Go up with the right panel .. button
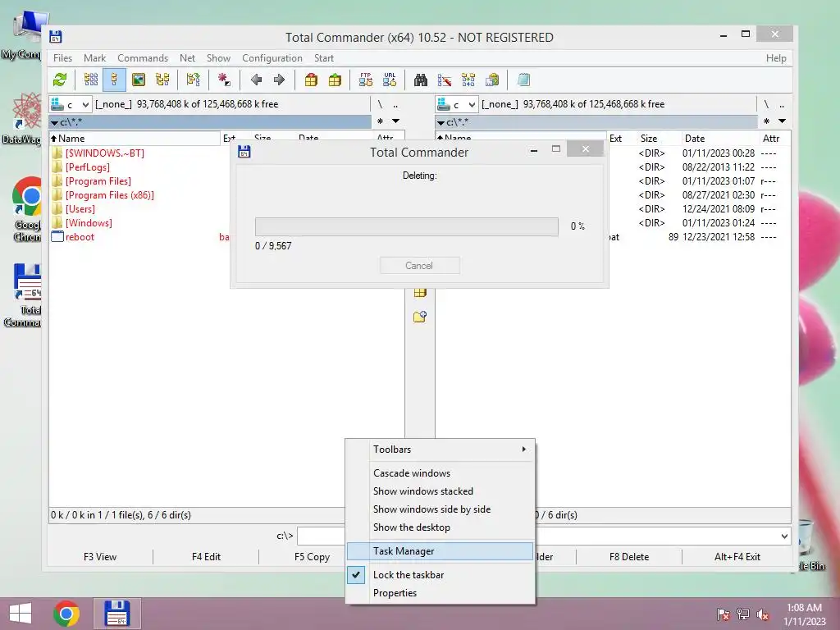The height and width of the screenshot is (630, 840). 782,104
